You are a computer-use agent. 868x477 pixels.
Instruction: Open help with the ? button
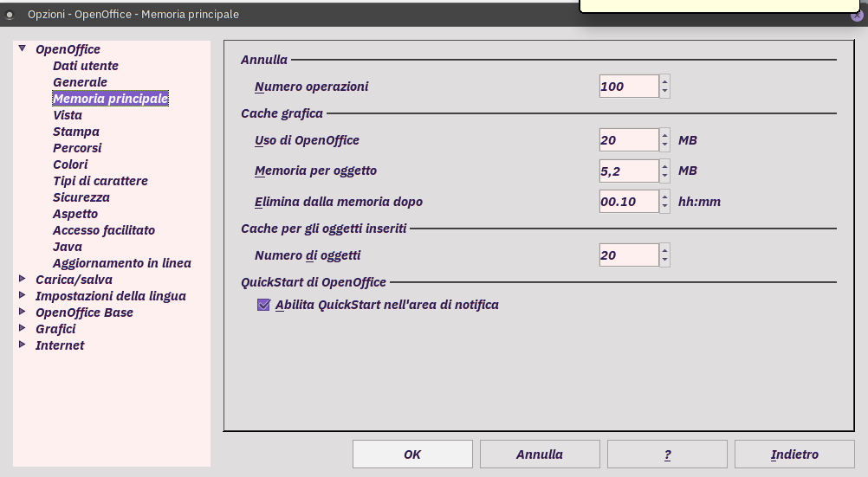point(667,454)
